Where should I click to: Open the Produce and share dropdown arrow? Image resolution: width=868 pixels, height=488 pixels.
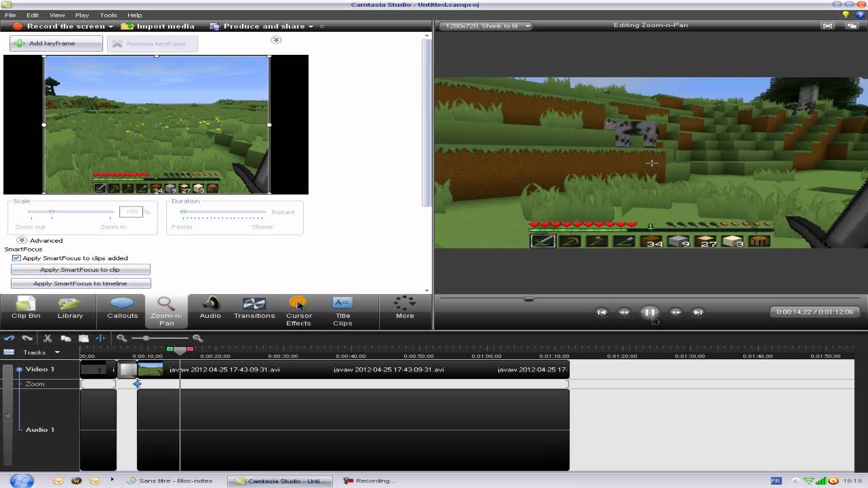pyautogui.click(x=311, y=26)
